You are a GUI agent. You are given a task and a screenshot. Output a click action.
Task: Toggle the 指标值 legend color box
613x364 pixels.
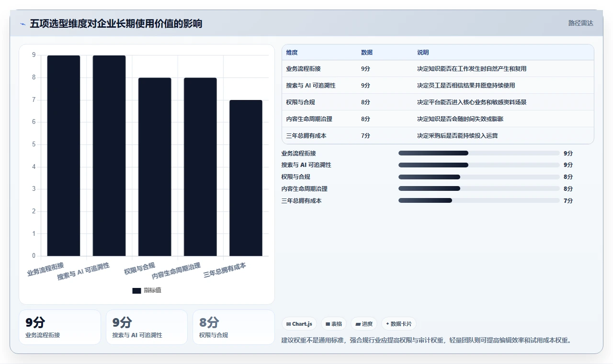pos(137,290)
